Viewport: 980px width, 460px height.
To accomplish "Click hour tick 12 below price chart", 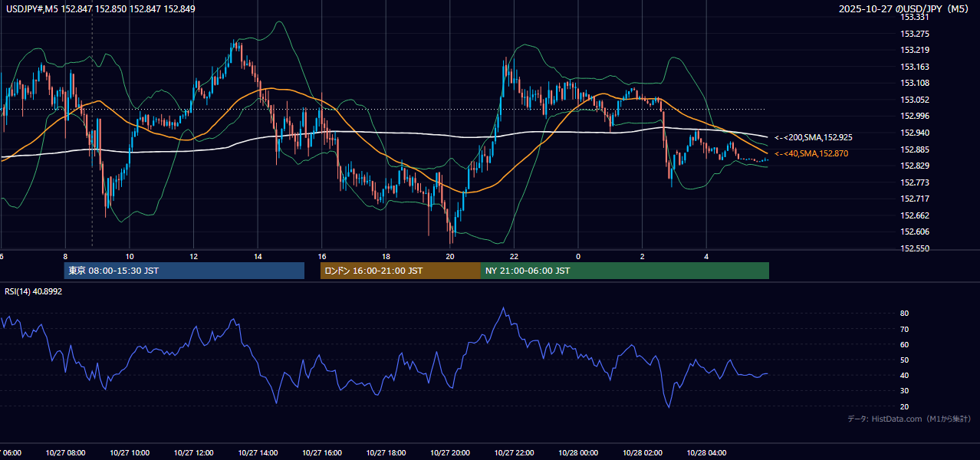I will 193,256.
